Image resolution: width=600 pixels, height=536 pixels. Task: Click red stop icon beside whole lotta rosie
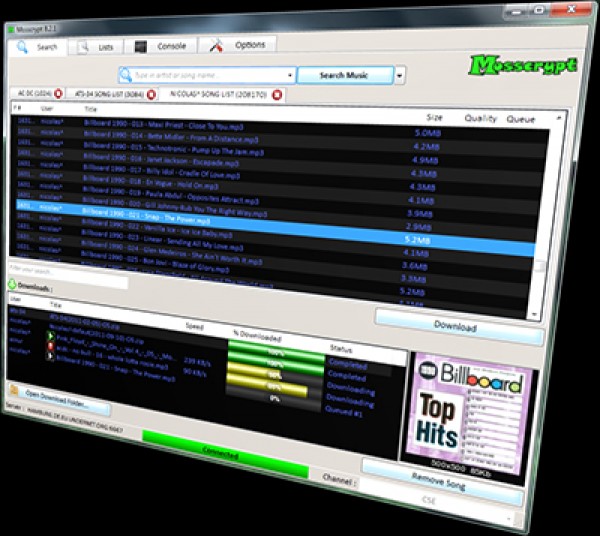pyautogui.click(x=50, y=346)
